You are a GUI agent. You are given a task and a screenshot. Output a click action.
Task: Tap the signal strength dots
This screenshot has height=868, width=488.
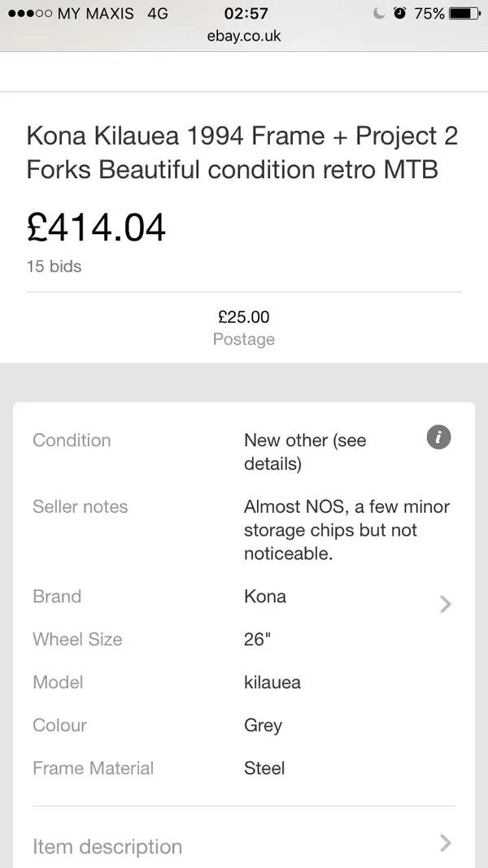pyautogui.click(x=30, y=13)
